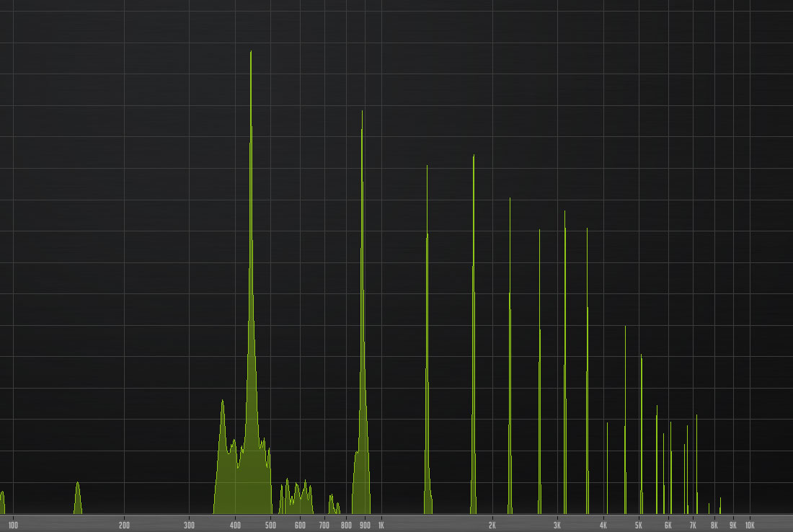Click the 600 frequency axis label
The image size is (793, 532).
coord(300,526)
